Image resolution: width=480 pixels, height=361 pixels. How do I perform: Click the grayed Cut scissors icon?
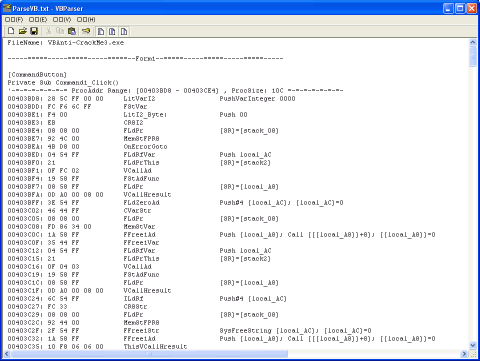coord(48,31)
